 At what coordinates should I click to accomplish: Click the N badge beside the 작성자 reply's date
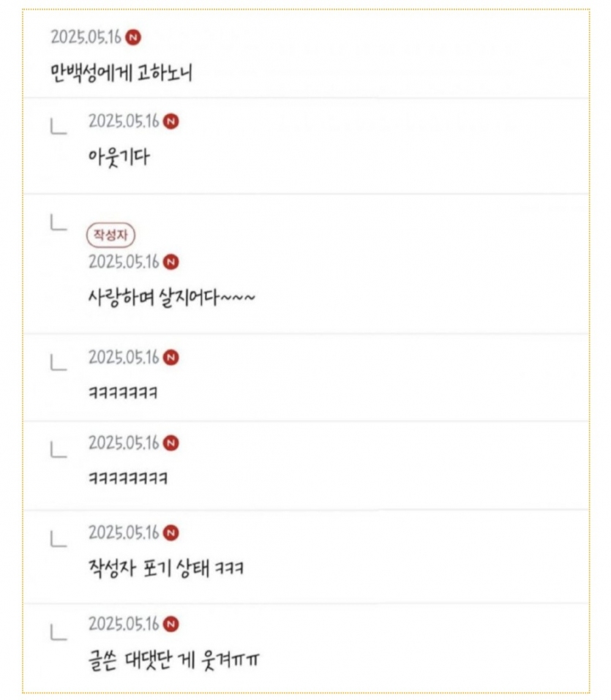(170, 262)
